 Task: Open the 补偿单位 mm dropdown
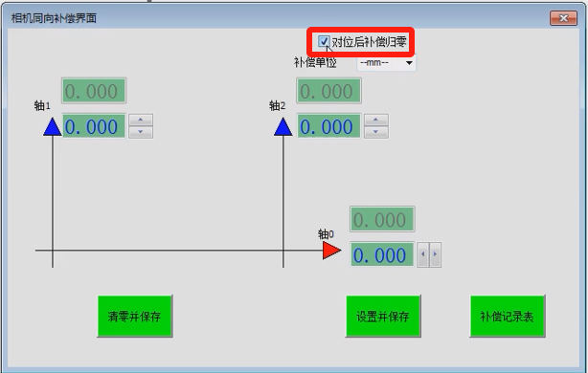pos(386,62)
